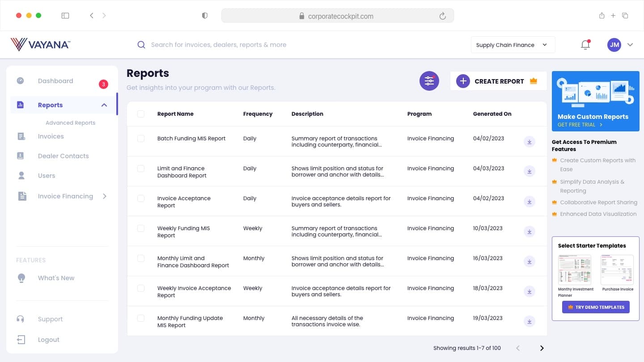Download the Monthly Limit and Finance Dashboard Report
The image size is (644, 362).
coord(530,261)
